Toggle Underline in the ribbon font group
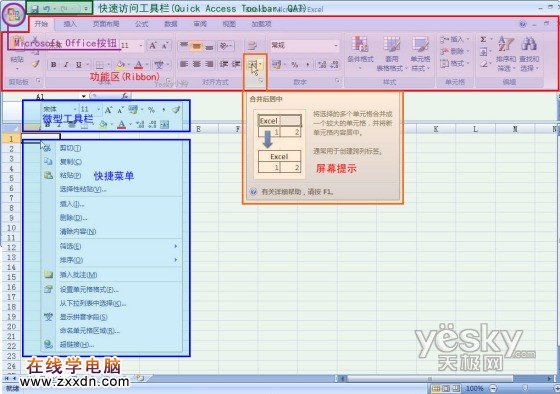The image size is (560, 394). point(79,65)
